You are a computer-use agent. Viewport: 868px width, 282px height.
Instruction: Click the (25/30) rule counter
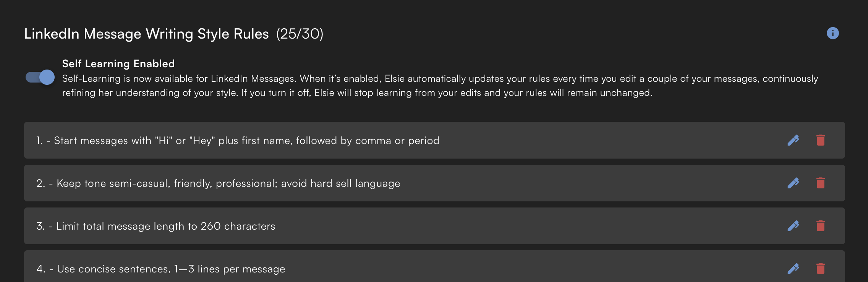click(300, 34)
